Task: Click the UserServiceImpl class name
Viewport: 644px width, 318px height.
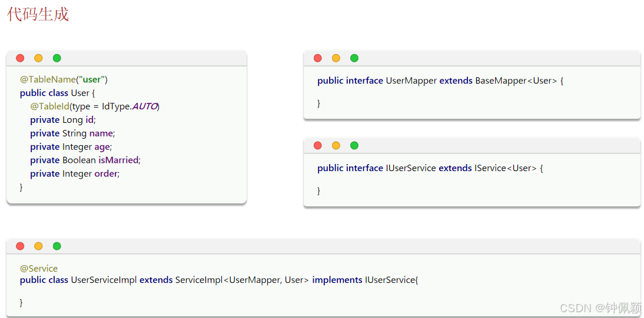Action: (x=104, y=280)
